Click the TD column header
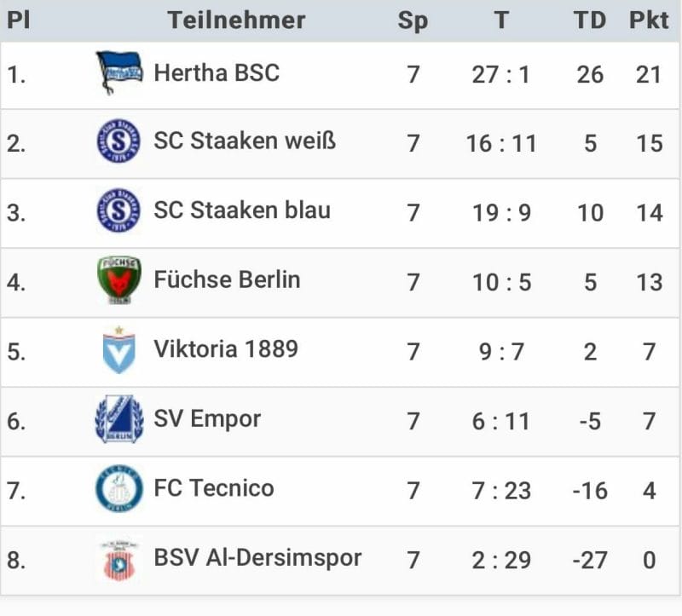Viewport: 682px width, 616px height. (x=589, y=20)
